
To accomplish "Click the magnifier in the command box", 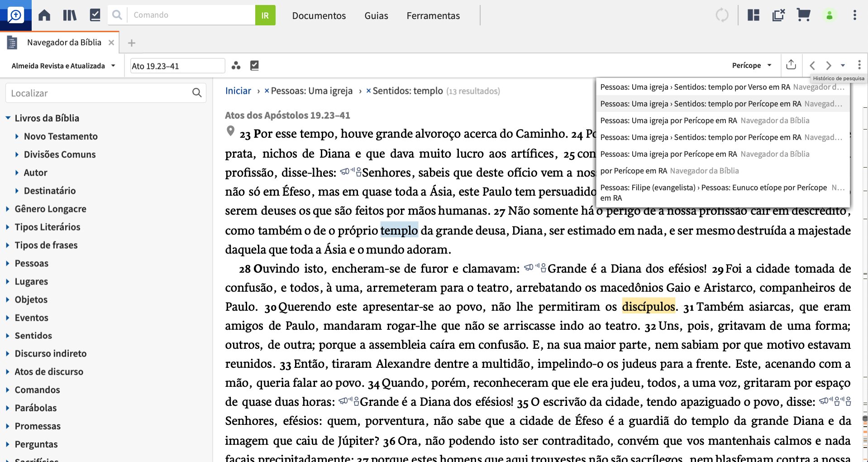I will [117, 15].
